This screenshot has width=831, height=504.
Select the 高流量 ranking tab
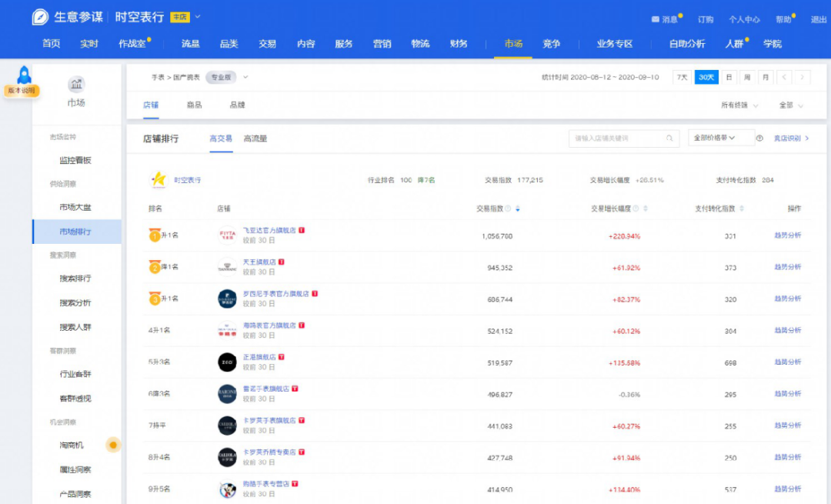255,139
